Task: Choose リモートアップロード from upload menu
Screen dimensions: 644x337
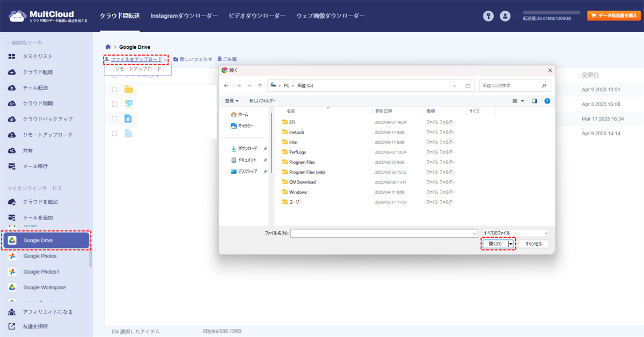Action: [x=138, y=69]
